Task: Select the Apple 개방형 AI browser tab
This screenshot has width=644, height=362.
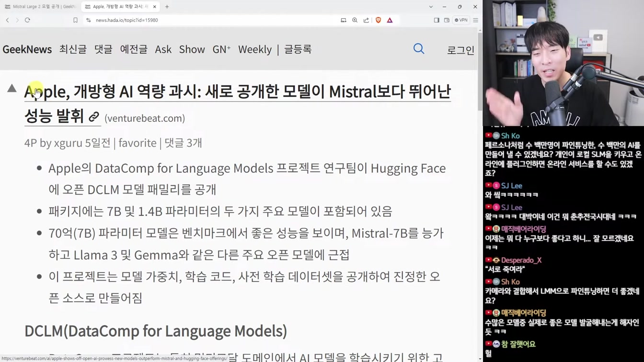Action: 120,7
